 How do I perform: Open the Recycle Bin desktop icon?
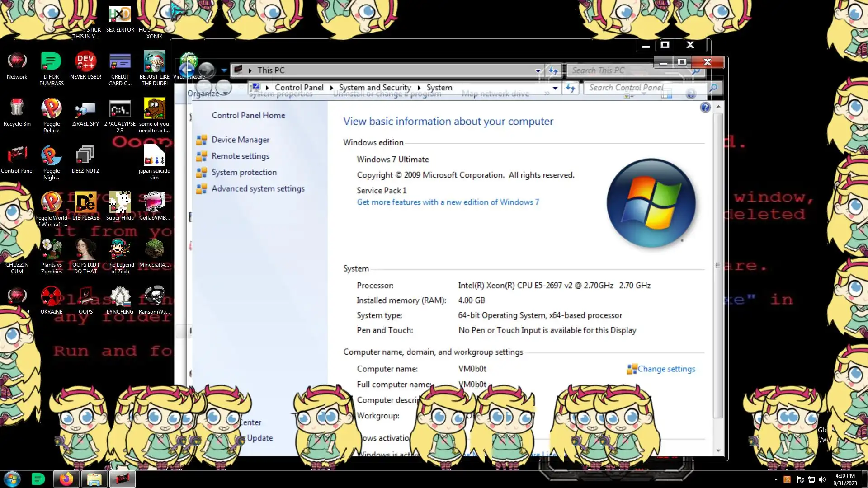(x=17, y=109)
